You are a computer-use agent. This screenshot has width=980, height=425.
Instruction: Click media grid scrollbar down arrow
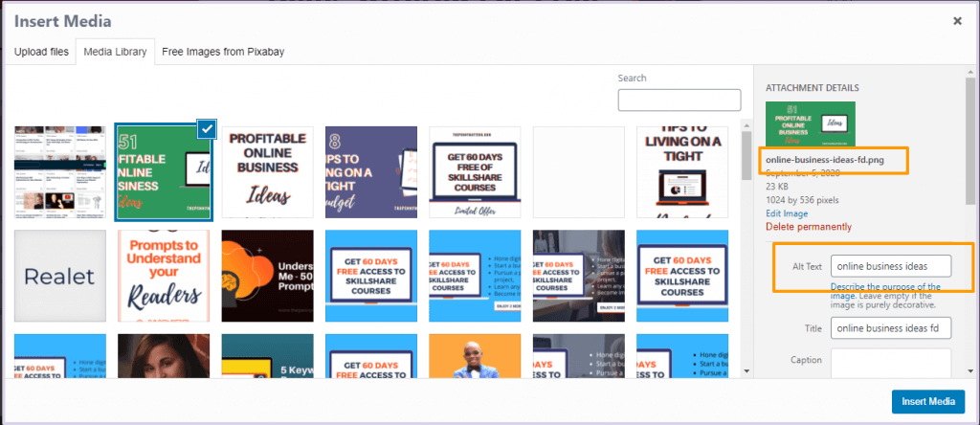click(x=746, y=371)
